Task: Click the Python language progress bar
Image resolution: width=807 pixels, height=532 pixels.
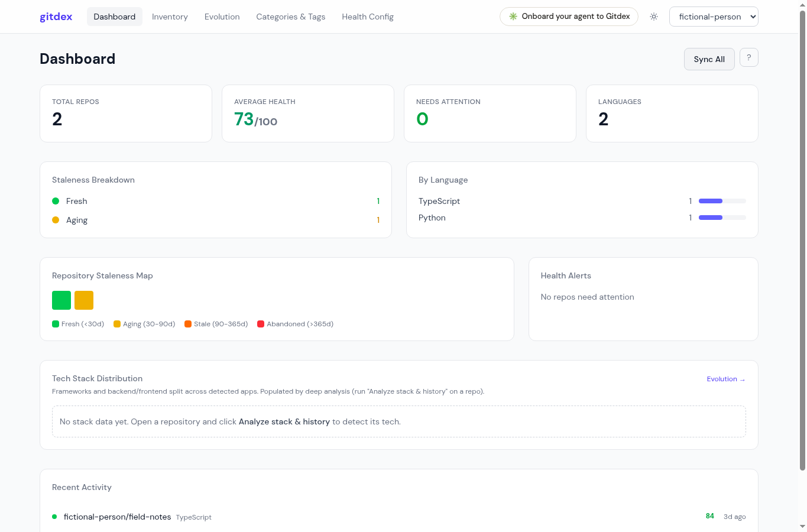Action: pyautogui.click(x=722, y=218)
